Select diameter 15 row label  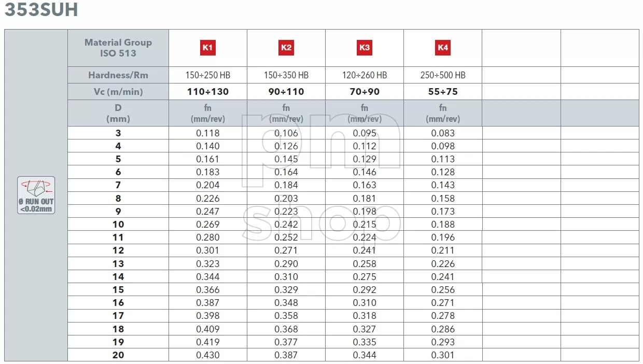118,290
